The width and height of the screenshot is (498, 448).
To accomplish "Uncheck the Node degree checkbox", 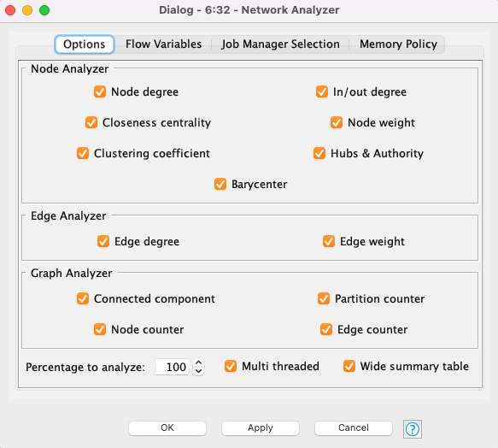I will (x=100, y=91).
